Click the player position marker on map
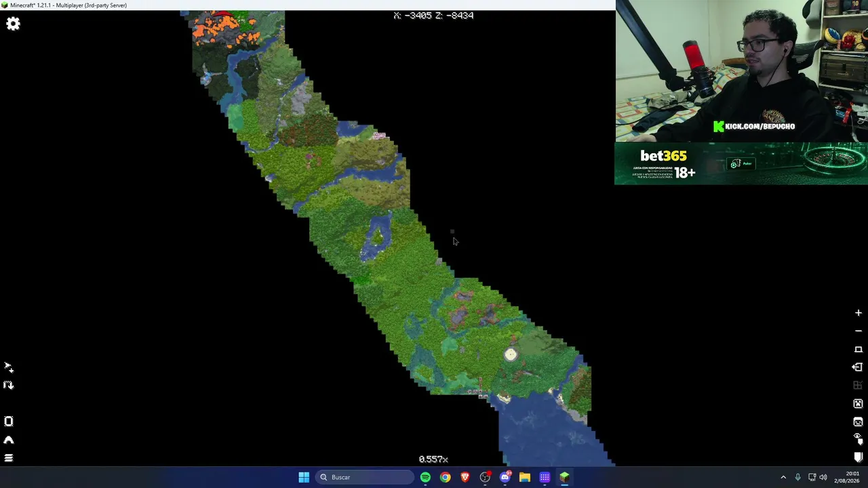Image resolution: width=868 pixels, height=488 pixels. click(x=511, y=354)
